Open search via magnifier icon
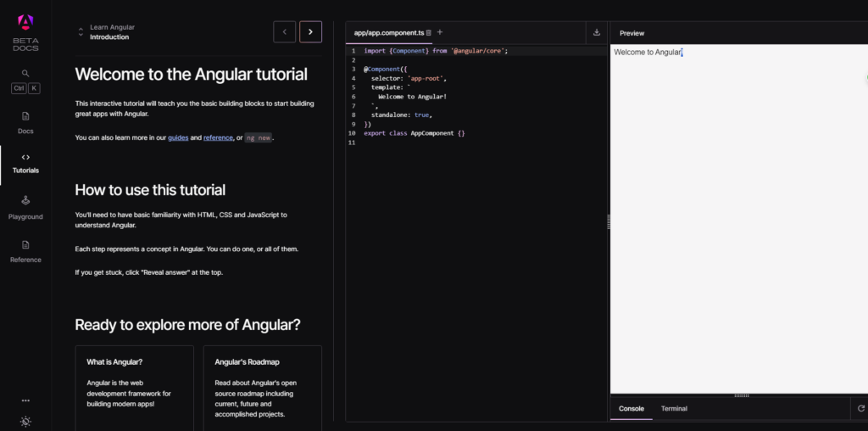Viewport: 868px width, 431px height. click(x=25, y=73)
